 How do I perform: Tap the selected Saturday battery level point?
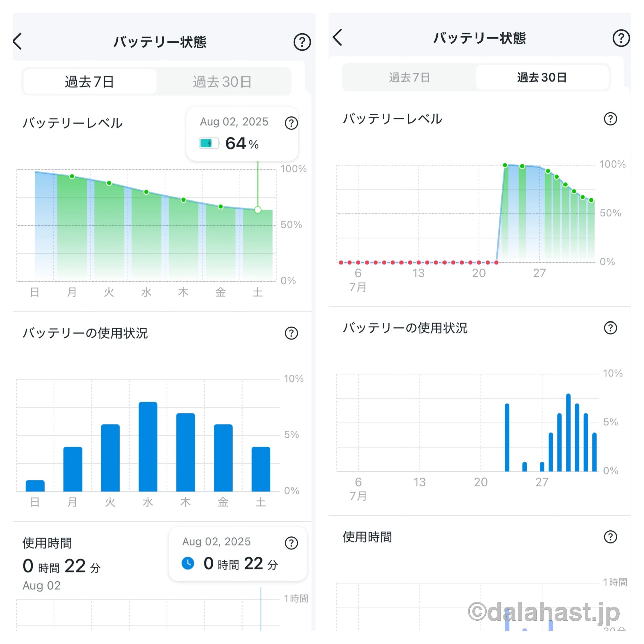point(258,210)
